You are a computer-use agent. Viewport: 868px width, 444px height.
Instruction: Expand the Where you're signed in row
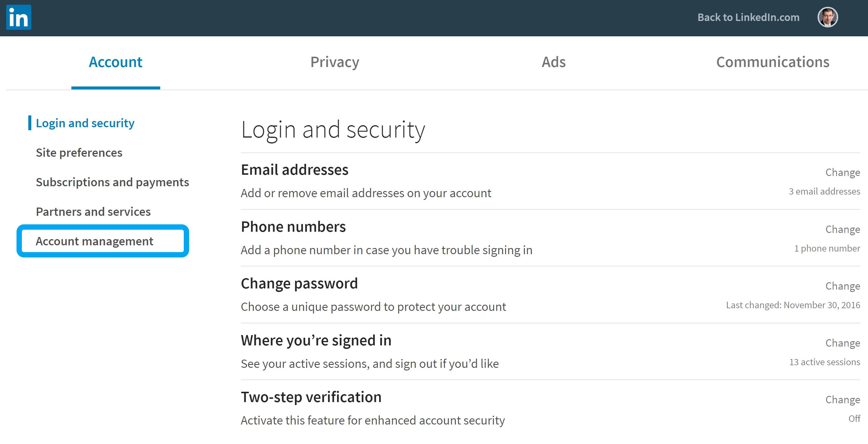coord(550,352)
